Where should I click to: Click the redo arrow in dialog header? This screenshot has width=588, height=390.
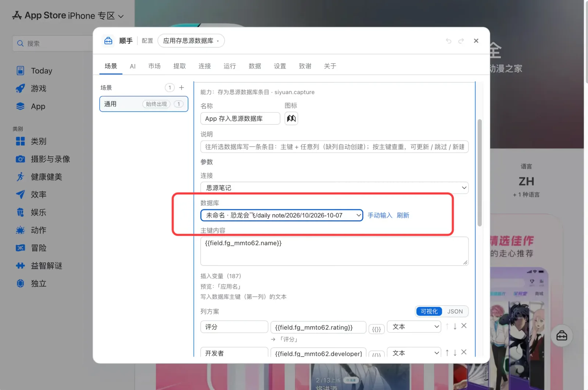coord(461,41)
